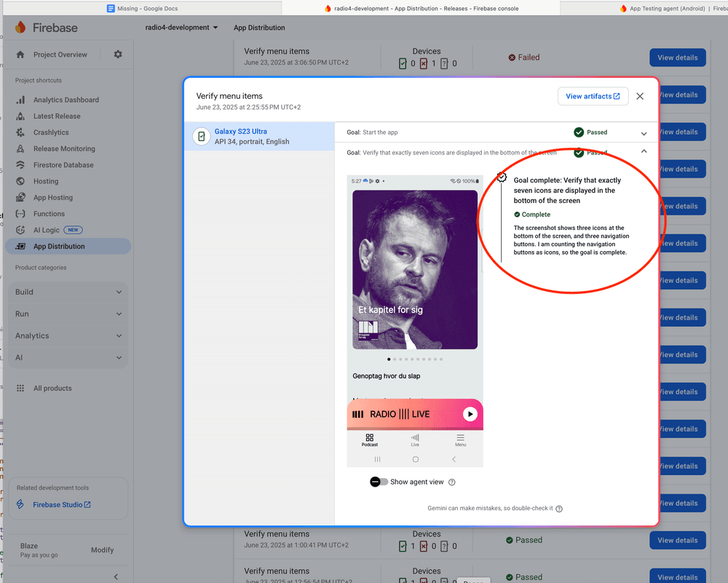Viewport: 728px width, 583px height.
Task: Collapse the seven icons verification goal
Action: coord(644,151)
